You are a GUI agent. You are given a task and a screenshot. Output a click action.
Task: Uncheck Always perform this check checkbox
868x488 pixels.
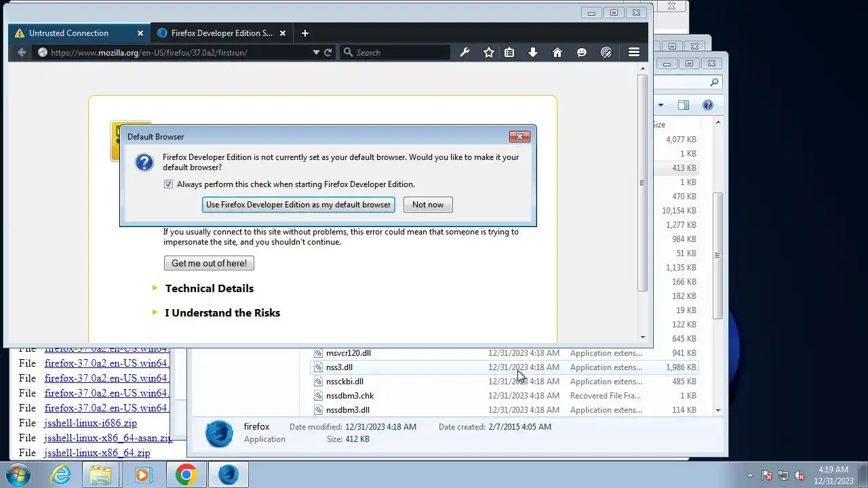tap(168, 184)
